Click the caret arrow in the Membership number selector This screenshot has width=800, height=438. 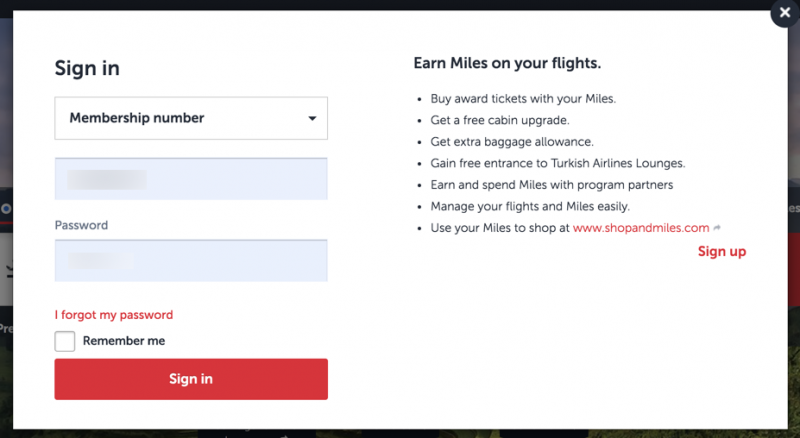tap(312, 118)
